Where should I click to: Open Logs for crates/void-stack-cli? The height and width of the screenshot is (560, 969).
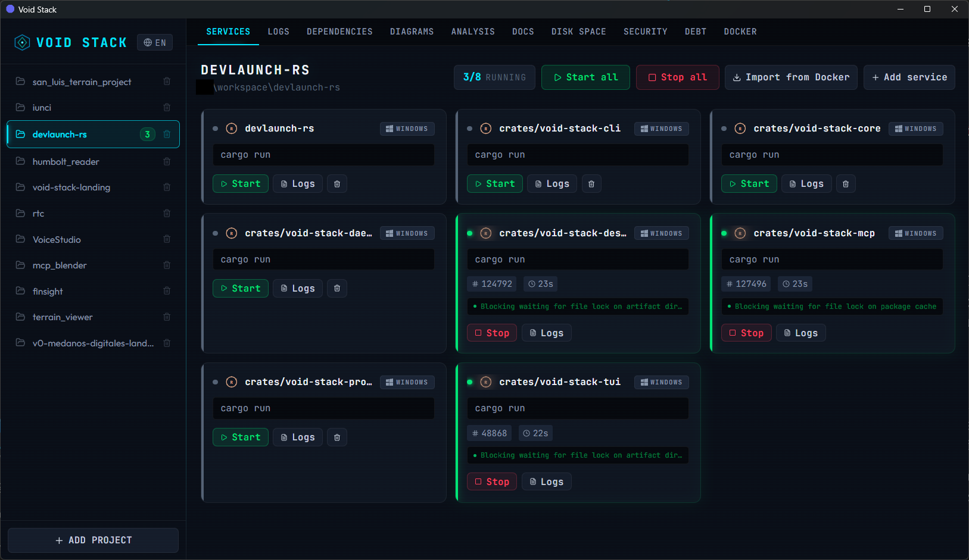pyautogui.click(x=552, y=184)
